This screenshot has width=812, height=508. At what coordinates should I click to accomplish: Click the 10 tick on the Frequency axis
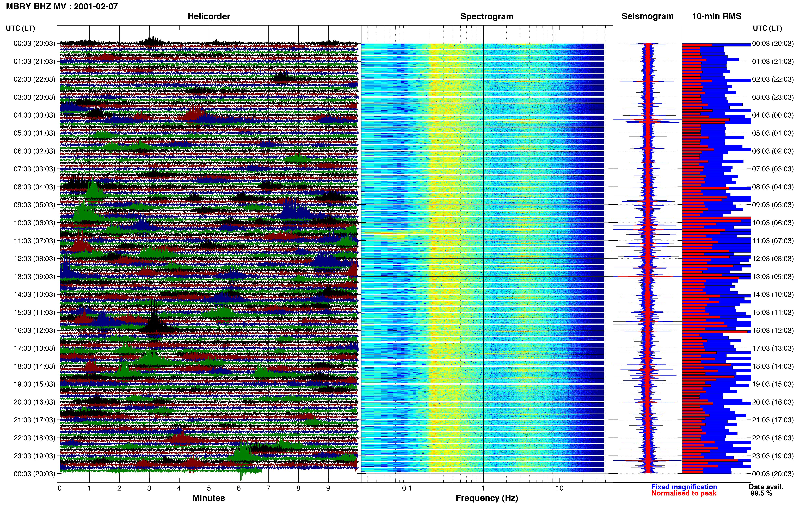tap(559, 488)
